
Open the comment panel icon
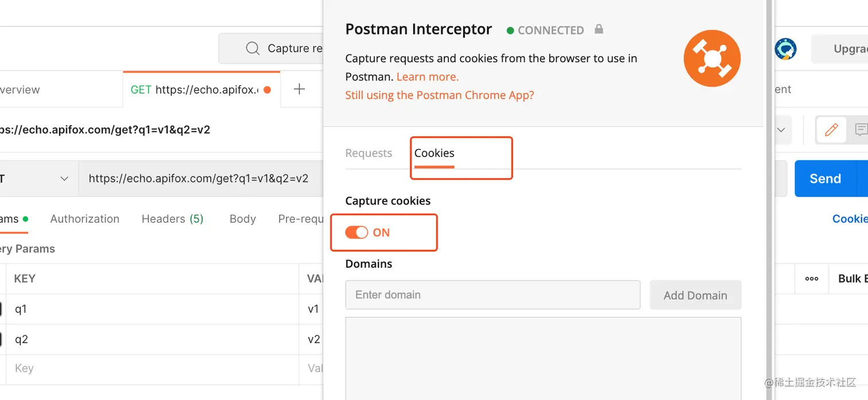pyautogui.click(x=862, y=130)
